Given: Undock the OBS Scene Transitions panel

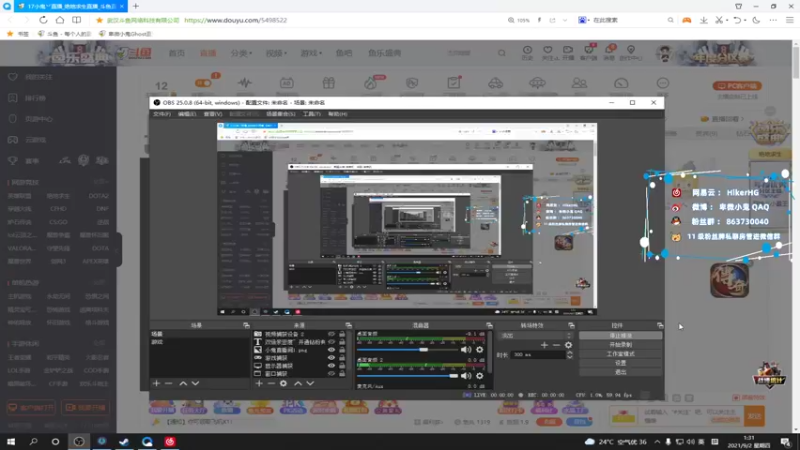Looking at the screenshot, I should [571, 325].
